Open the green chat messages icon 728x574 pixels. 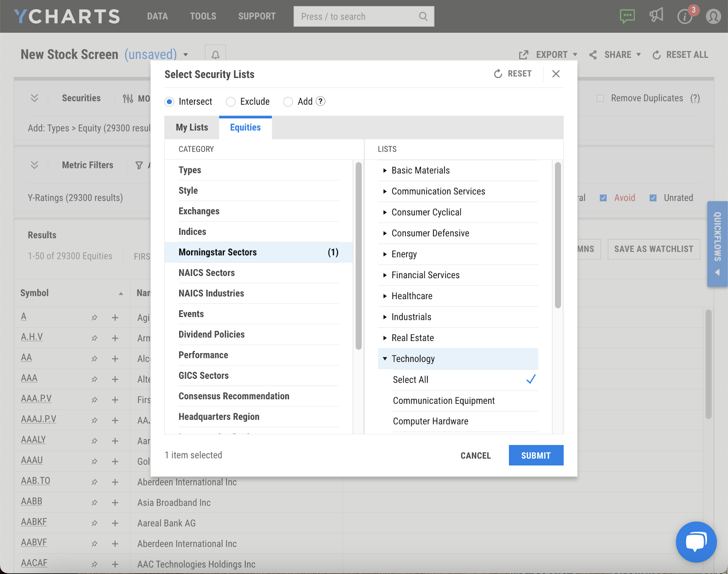click(627, 16)
